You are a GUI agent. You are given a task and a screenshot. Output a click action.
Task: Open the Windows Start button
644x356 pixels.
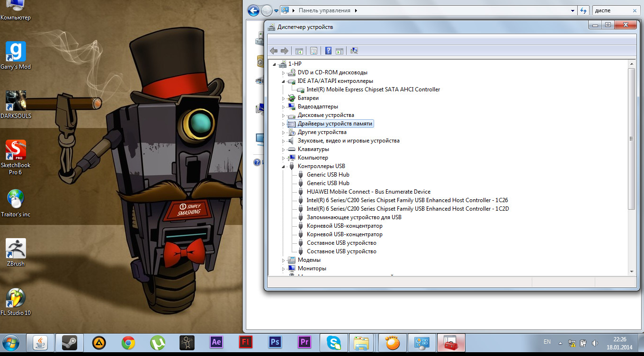(11, 343)
